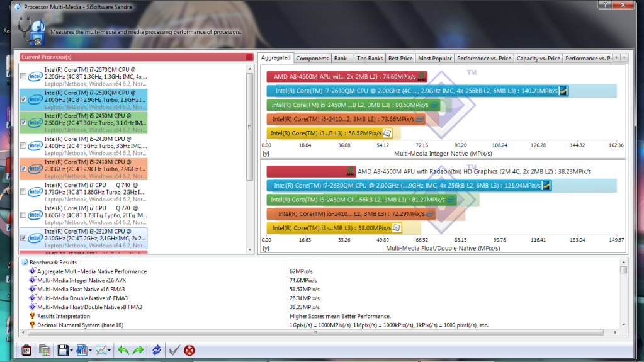This screenshot has width=644, height=362.
Task: Click the green back arrow
Action: point(123,351)
